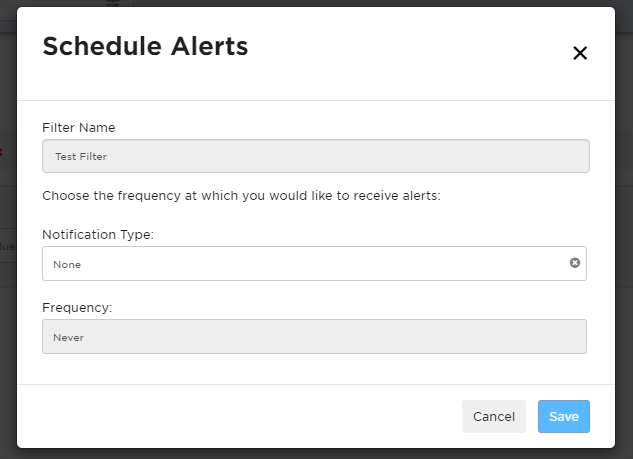
Task: Click the 'Choose the frequency' instruction text
Action: click(x=241, y=196)
